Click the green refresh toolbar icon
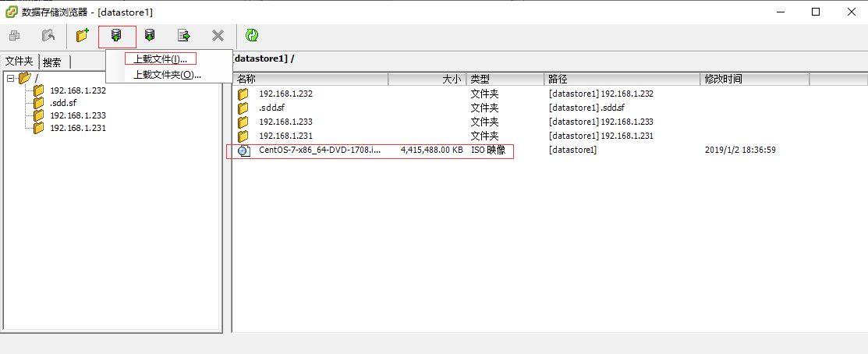Screen dimensions: 868x354 point(252,36)
